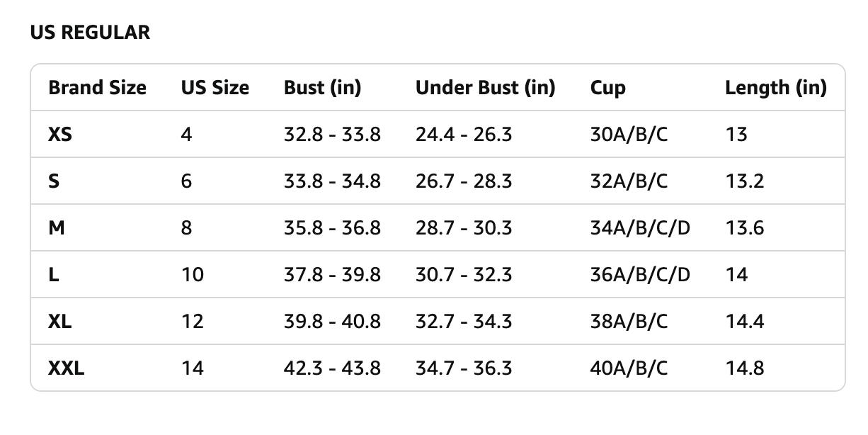Click the L brand size row label
Screen dimensions: 868x435
pos(53,274)
